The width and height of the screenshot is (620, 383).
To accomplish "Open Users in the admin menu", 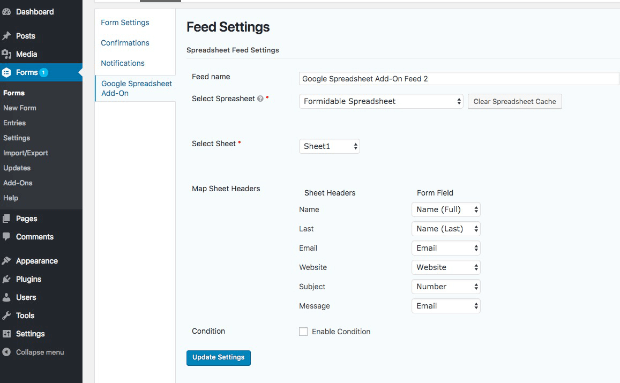I will pyautogui.click(x=26, y=297).
